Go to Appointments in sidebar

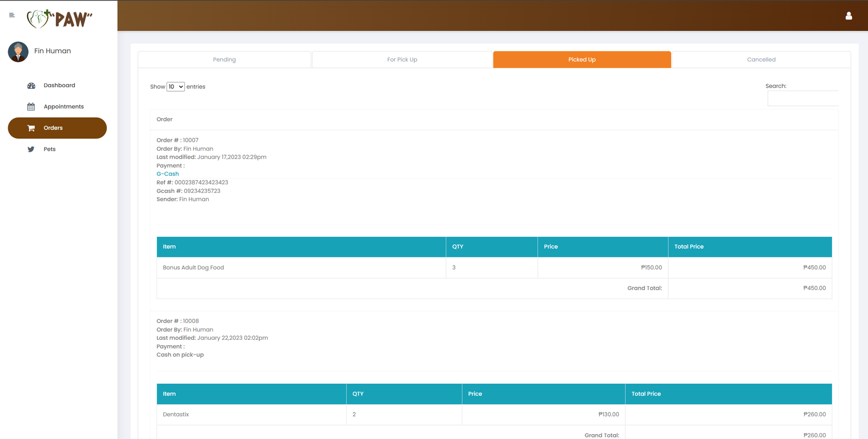[63, 107]
